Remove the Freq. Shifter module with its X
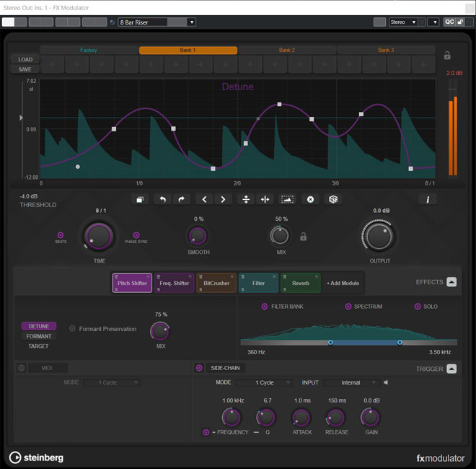476x469 pixels. pos(190,276)
